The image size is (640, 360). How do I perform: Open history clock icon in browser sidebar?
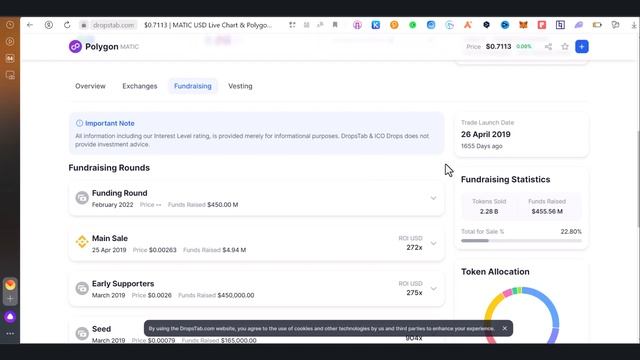[x=10, y=25]
